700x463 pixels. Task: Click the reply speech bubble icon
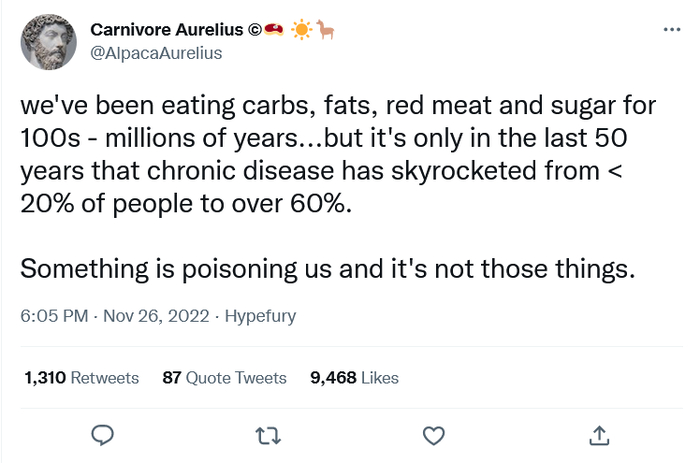pos(103,435)
